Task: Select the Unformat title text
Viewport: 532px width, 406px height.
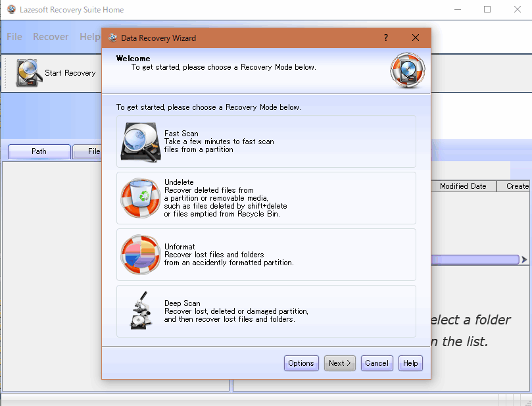Action: tap(180, 247)
